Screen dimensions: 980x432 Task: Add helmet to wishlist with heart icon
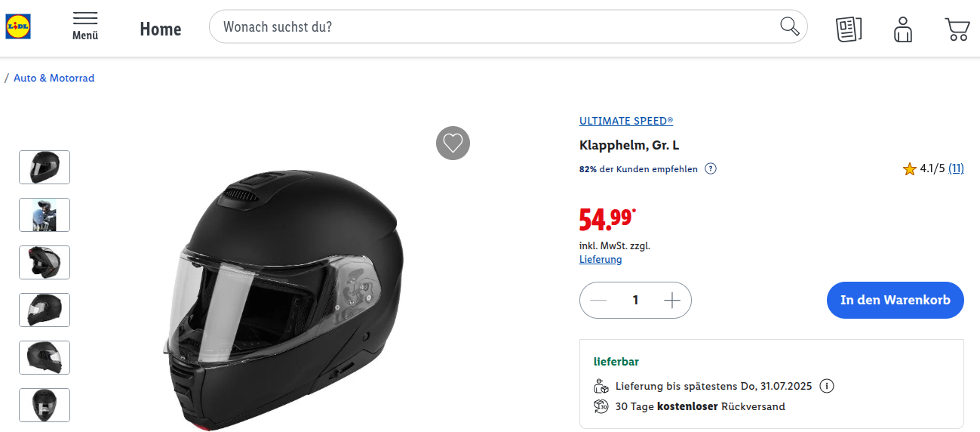pyautogui.click(x=453, y=143)
